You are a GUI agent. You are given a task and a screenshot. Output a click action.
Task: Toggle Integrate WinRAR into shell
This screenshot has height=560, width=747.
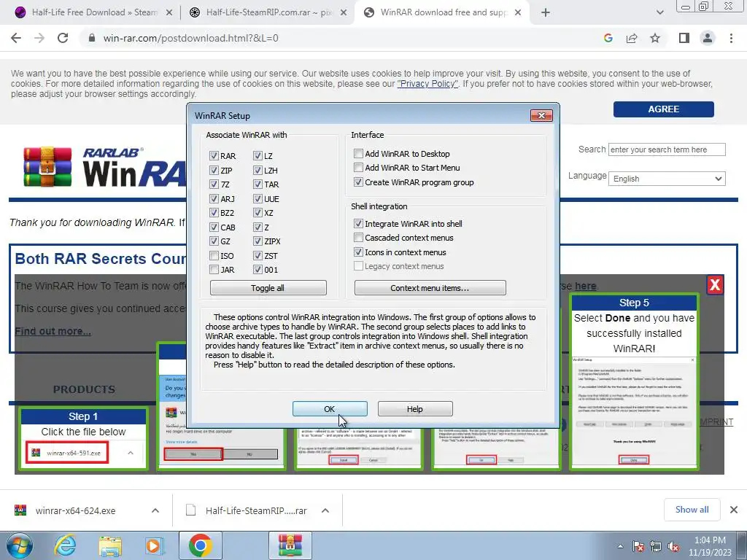pos(358,223)
